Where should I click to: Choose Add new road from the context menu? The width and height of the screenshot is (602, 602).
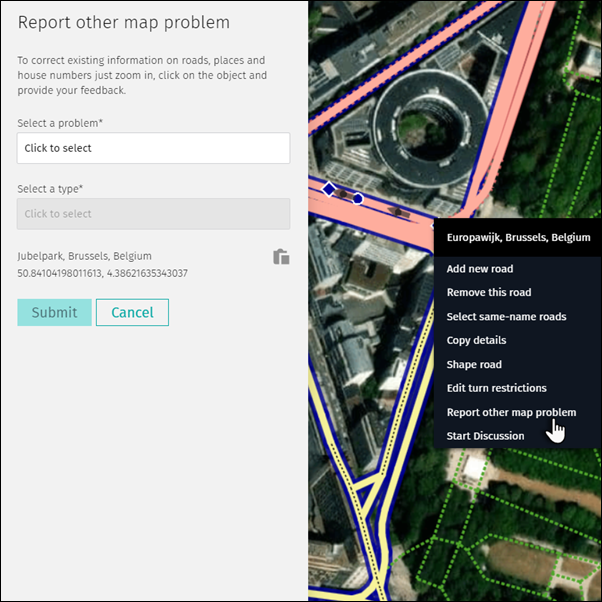coord(480,269)
